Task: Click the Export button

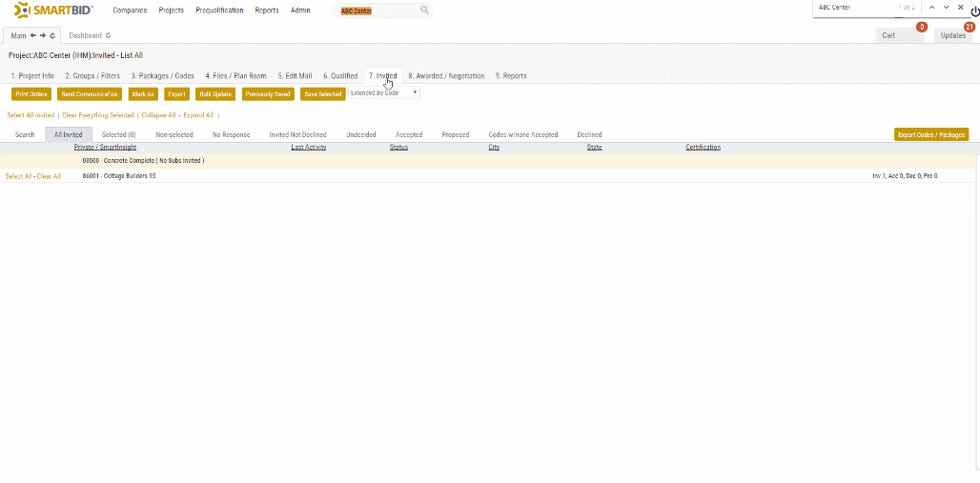Action: (177, 93)
